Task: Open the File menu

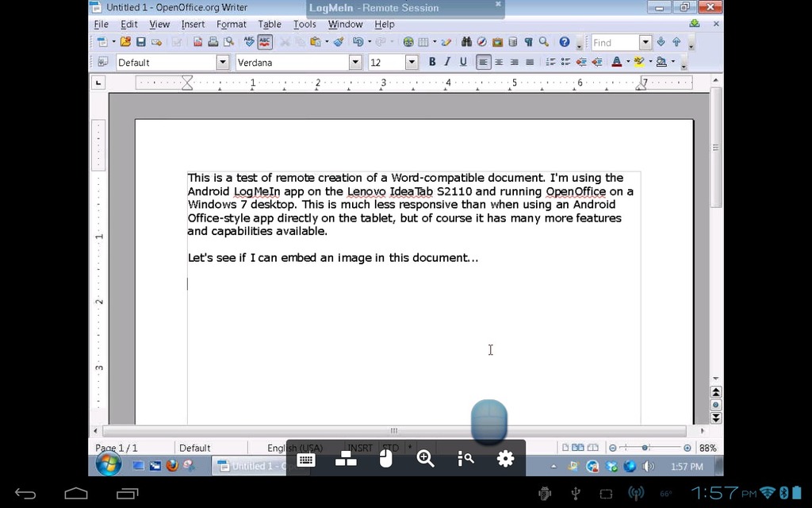Action: pyautogui.click(x=101, y=25)
